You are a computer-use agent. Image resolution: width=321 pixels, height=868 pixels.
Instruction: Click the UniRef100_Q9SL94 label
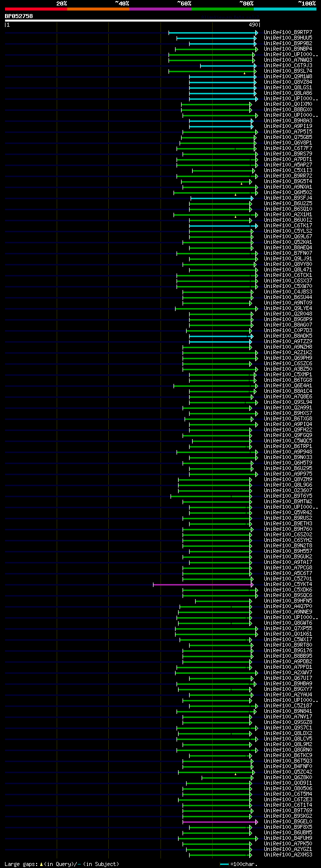(288, 402)
